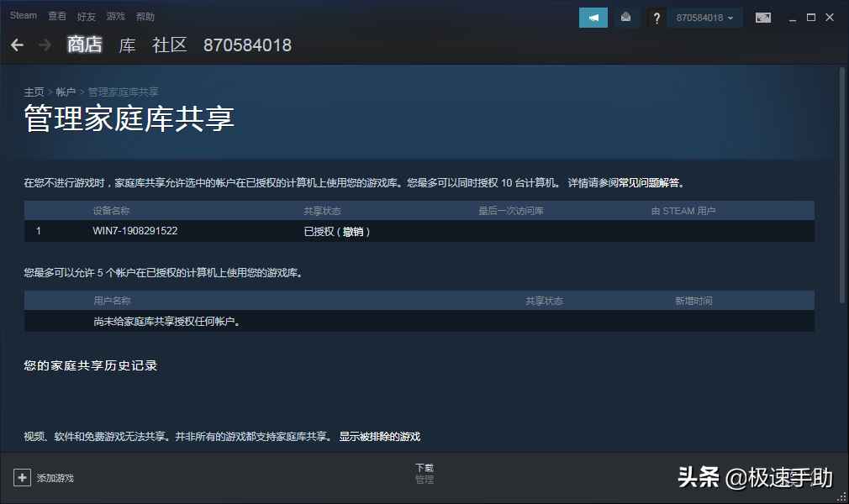Click the question mark help icon
This screenshot has width=849, height=504.
(657, 18)
